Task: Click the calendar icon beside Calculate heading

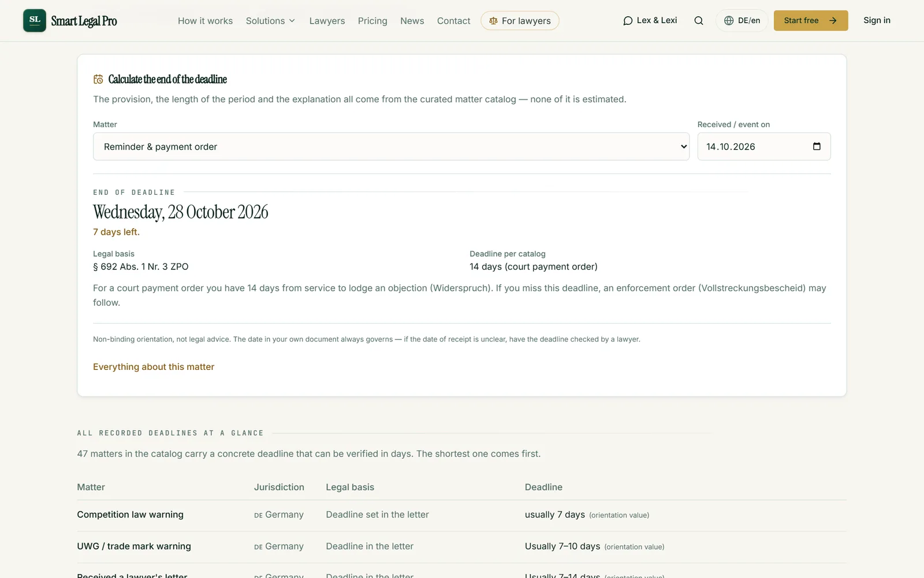Action: pos(99,79)
